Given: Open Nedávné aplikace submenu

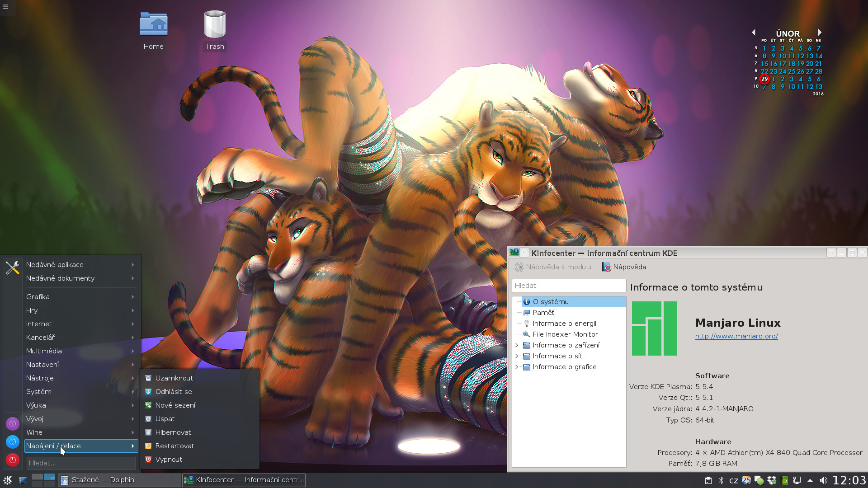Looking at the screenshot, I should [81, 265].
